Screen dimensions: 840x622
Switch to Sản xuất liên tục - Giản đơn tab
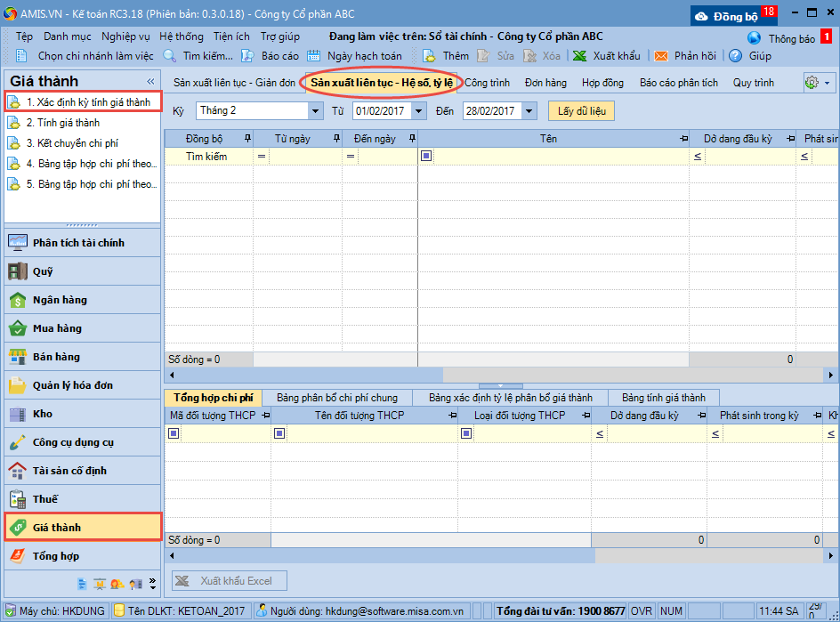click(x=234, y=83)
